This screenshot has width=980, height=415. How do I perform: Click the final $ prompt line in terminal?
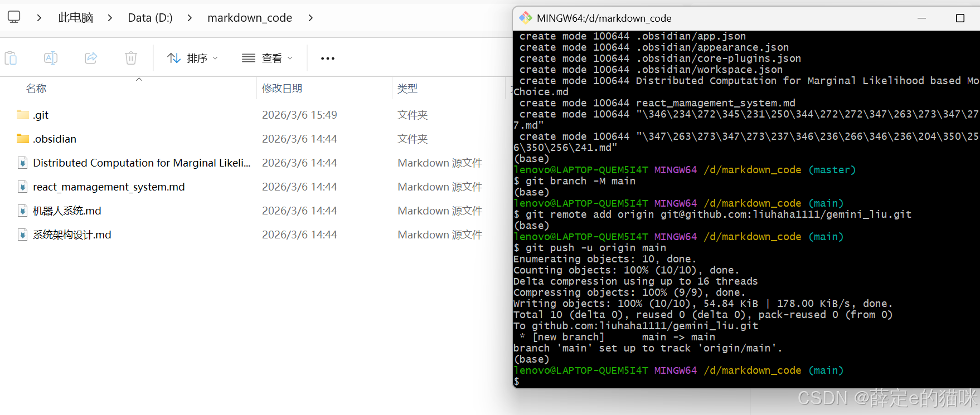click(517, 382)
